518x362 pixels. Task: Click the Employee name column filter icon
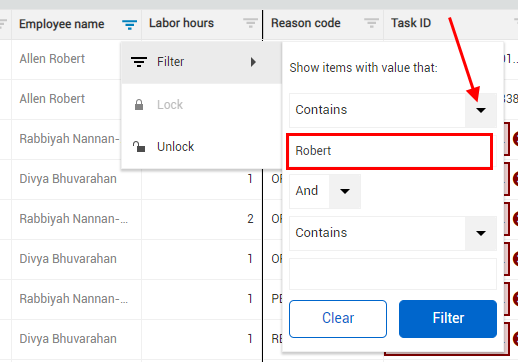point(129,25)
